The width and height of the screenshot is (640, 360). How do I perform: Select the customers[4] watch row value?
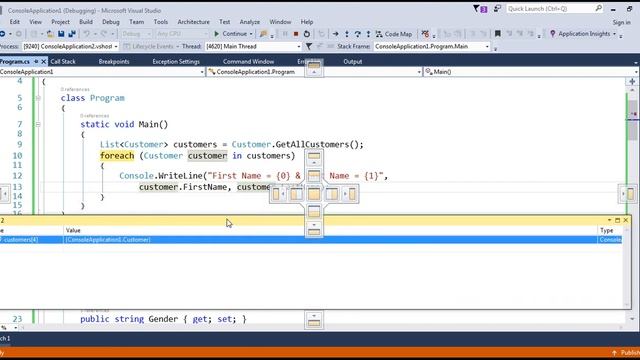point(108,240)
